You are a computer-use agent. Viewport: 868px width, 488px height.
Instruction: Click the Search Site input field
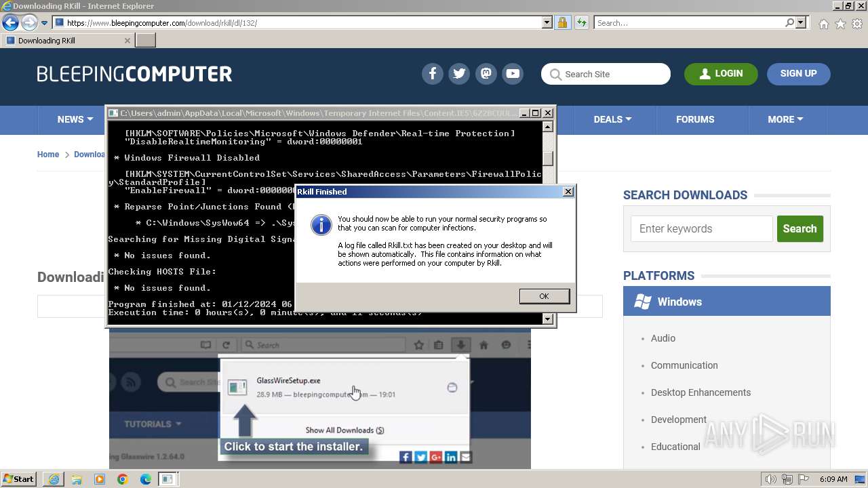tap(606, 74)
